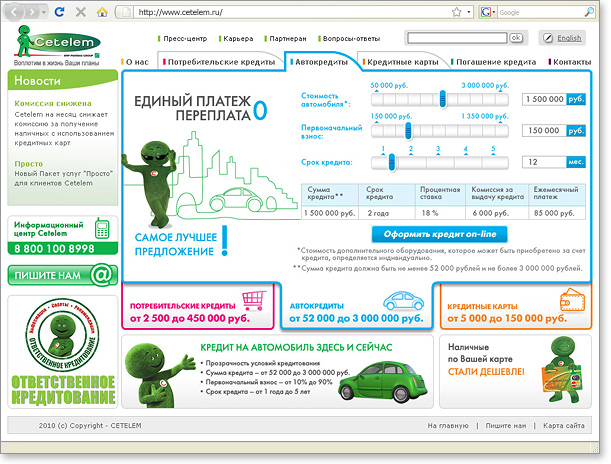This screenshot has height=464, width=611.
Task: Click the 85 000 руб. monthly payment cell
Action: [x=557, y=213]
